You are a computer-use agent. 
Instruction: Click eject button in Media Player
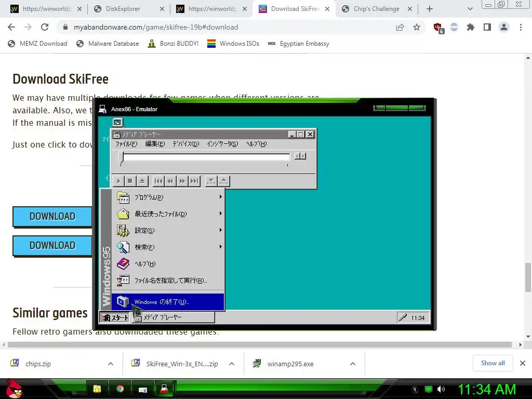142,181
